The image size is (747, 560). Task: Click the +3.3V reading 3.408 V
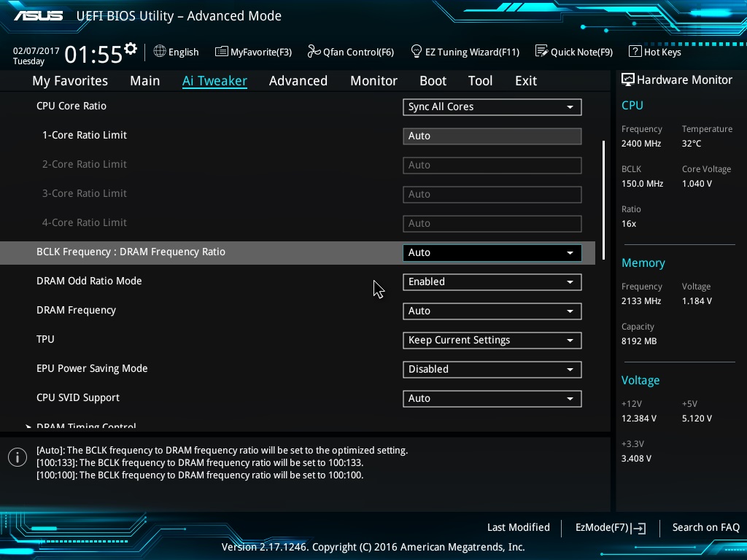pyautogui.click(x=636, y=458)
